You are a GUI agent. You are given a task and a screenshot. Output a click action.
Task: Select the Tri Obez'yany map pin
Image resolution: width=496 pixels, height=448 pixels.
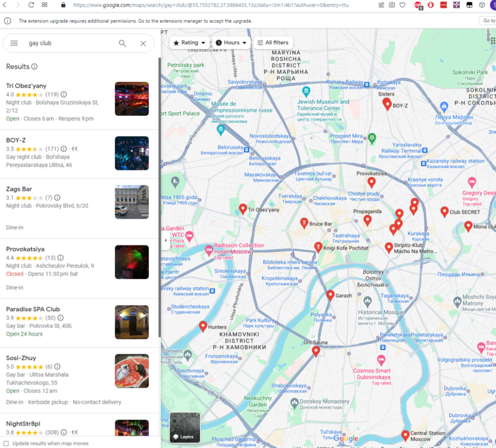click(243, 209)
